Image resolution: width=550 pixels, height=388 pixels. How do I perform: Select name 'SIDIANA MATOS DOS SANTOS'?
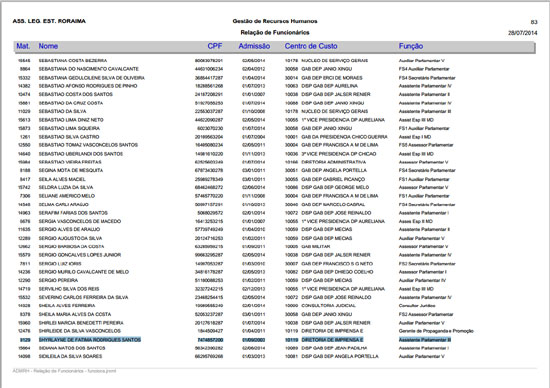click(72, 348)
